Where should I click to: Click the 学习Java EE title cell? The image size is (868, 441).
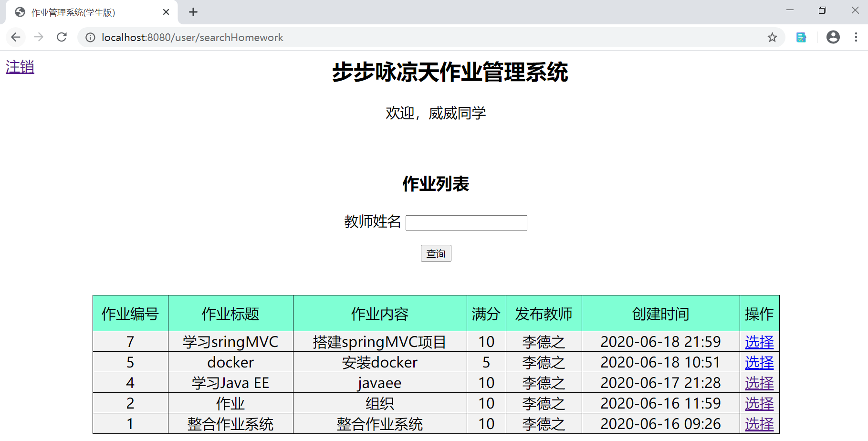coord(230,383)
